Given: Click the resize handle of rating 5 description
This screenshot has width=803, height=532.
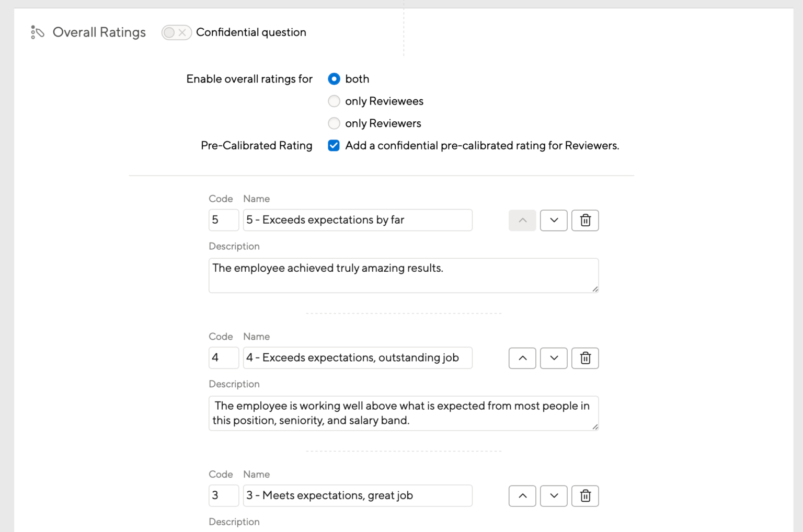Looking at the screenshot, I should click(595, 289).
